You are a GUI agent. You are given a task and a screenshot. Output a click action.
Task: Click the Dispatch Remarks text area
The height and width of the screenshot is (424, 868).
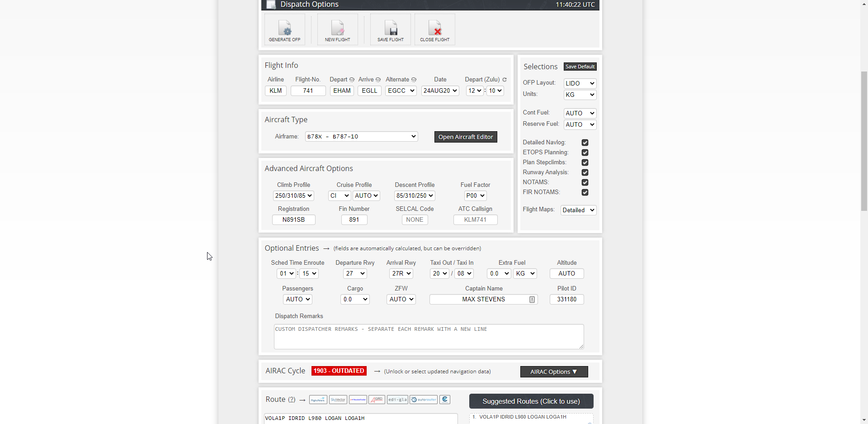pyautogui.click(x=429, y=337)
